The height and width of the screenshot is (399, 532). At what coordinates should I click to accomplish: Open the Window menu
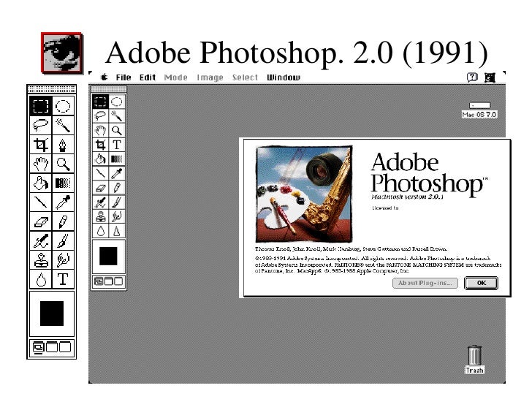pyautogui.click(x=284, y=77)
